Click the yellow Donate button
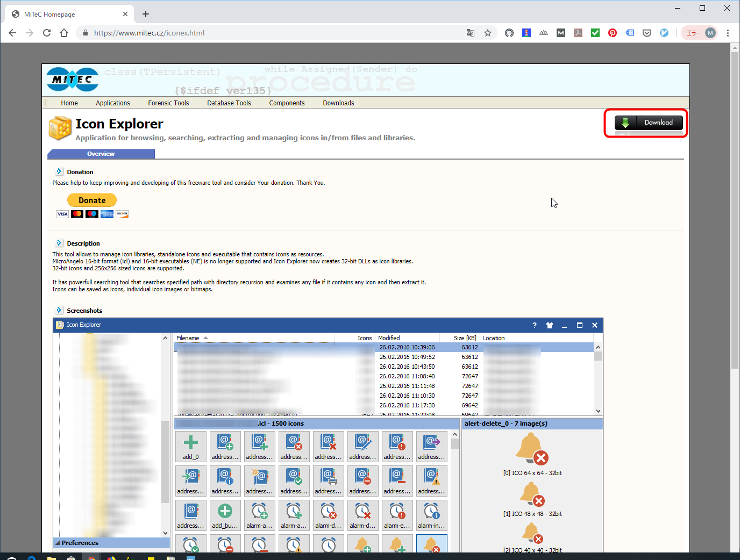This screenshot has height=560, width=740. (92, 200)
